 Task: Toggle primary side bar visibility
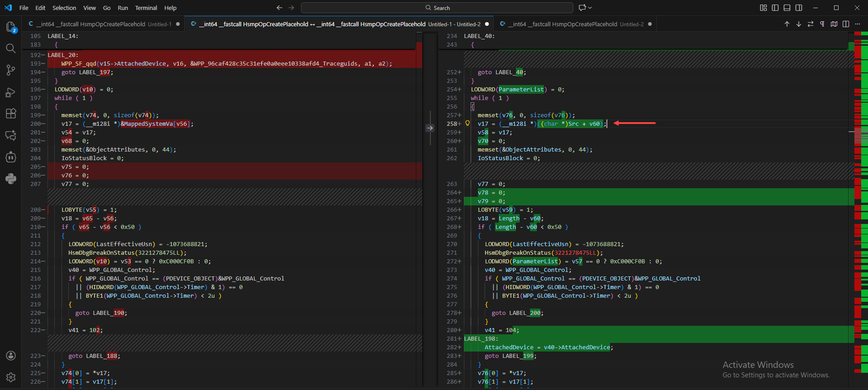775,8
